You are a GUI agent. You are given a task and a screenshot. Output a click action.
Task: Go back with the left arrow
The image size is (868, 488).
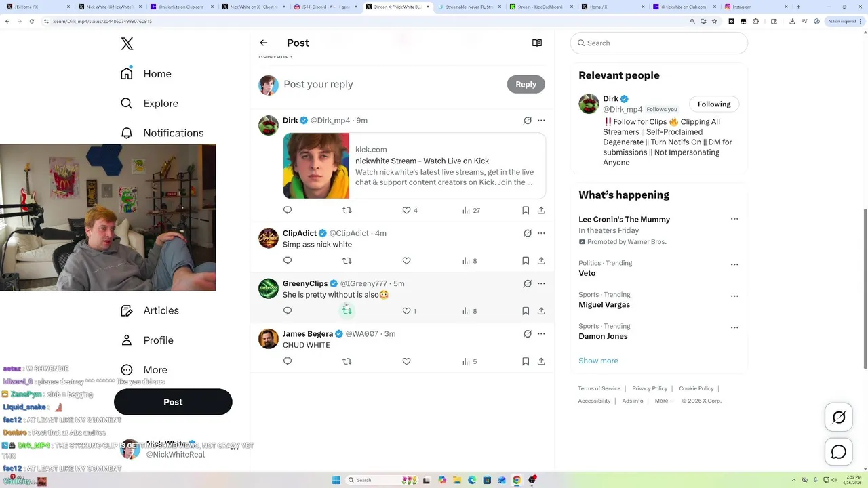point(264,43)
